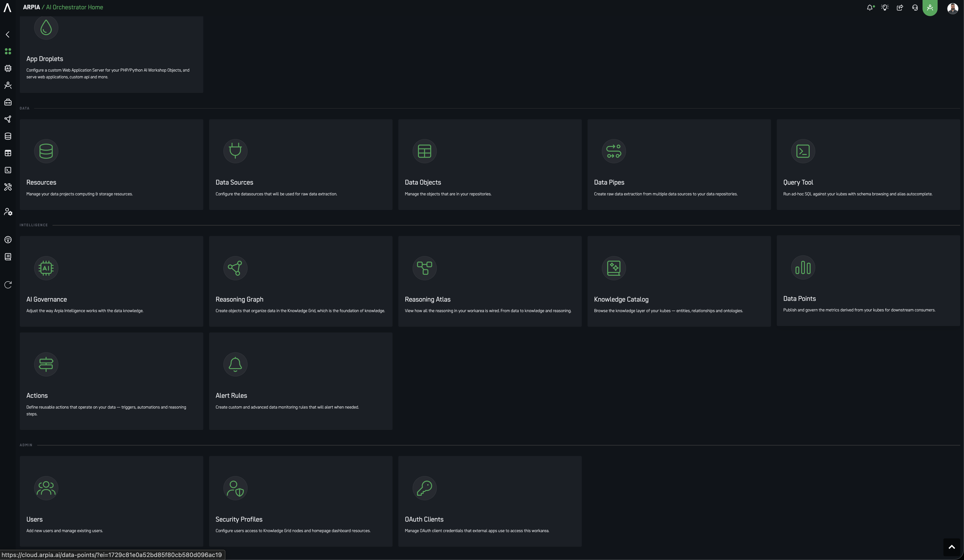Open the green four-dot home grid icon
This screenshot has height=560, width=964.
pos(8,51)
